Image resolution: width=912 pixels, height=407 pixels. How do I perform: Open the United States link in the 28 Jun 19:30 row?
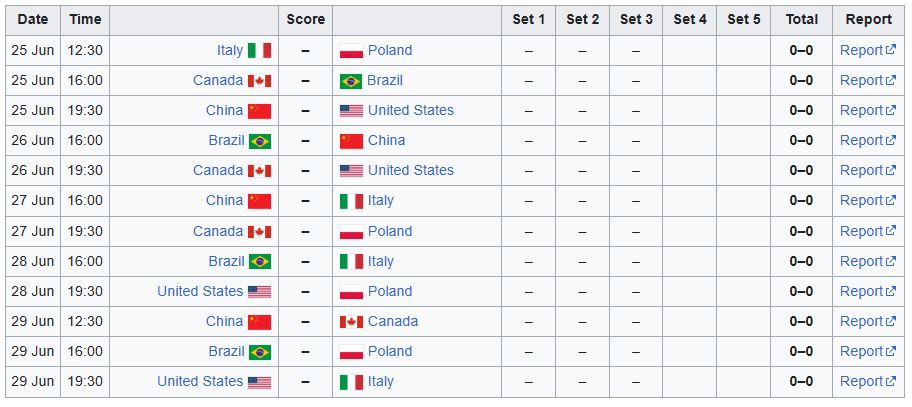click(x=200, y=291)
